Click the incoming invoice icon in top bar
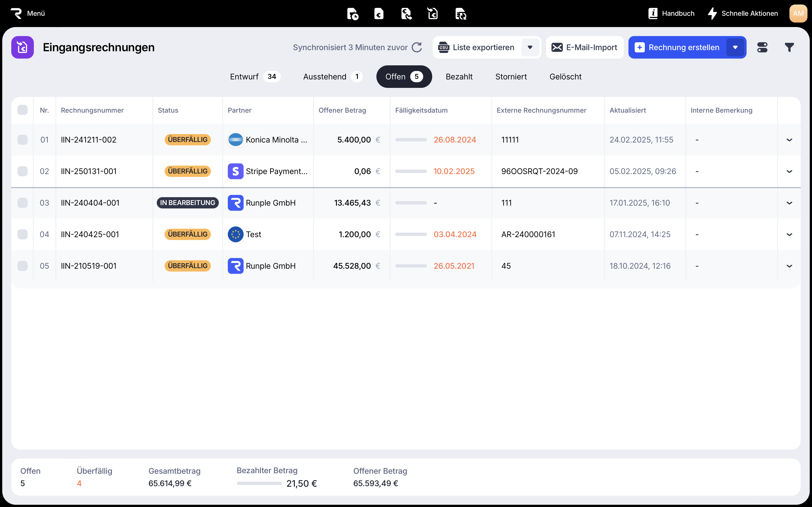 (433, 14)
